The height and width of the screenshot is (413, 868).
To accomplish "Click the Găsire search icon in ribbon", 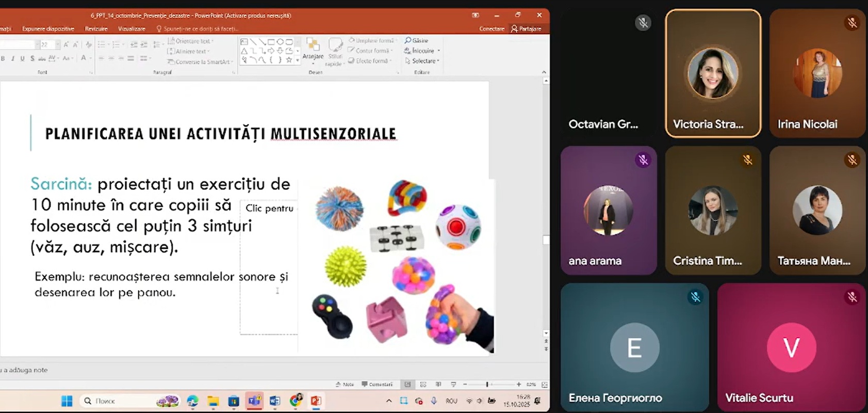I will tap(417, 40).
